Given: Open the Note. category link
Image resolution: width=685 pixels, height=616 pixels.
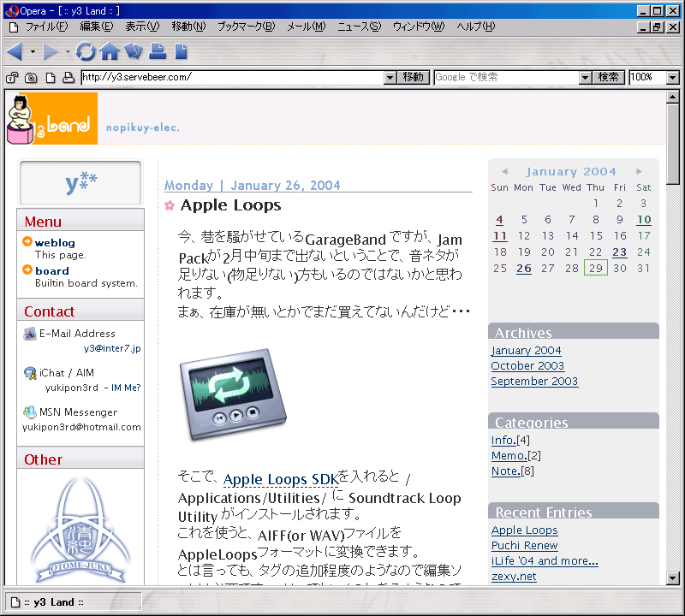Looking at the screenshot, I should 505,471.
